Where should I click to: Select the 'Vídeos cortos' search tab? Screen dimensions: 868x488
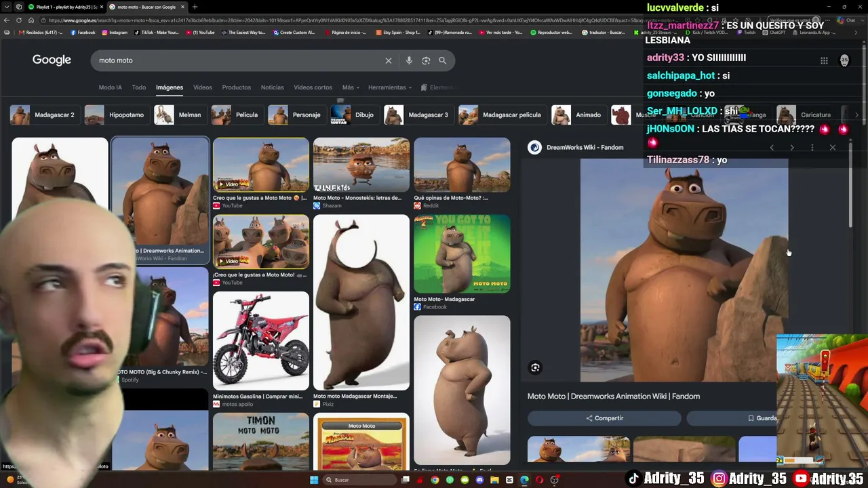pos(313,87)
